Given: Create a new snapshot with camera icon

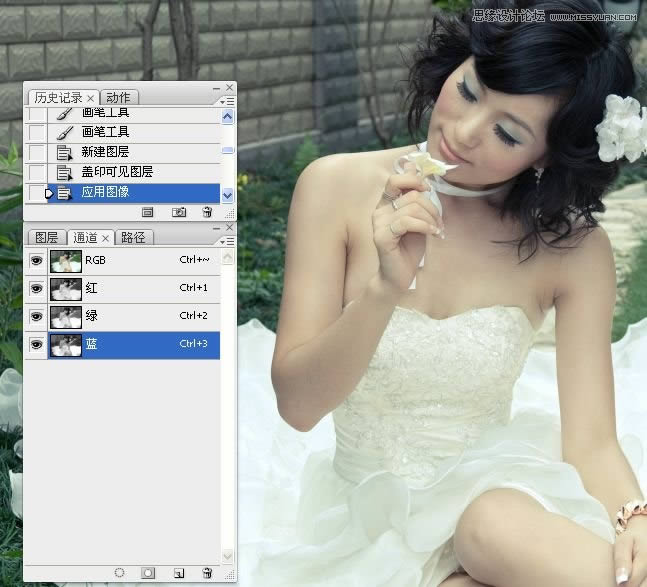Looking at the screenshot, I should tap(178, 212).
